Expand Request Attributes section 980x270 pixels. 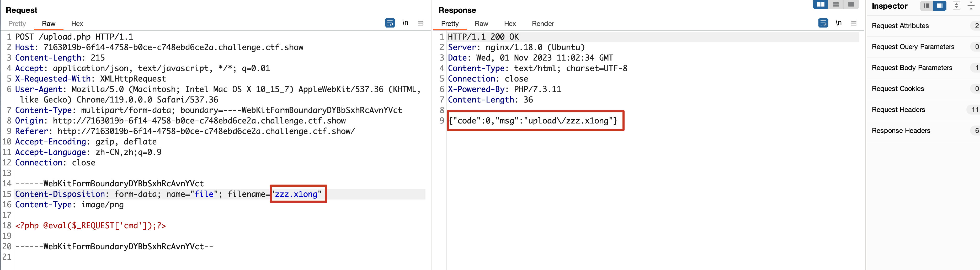click(923, 26)
